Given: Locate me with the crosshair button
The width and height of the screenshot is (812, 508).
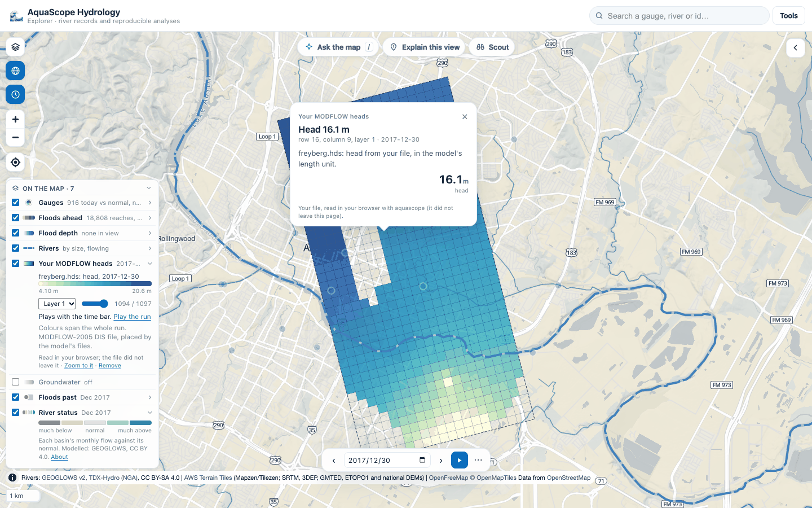Looking at the screenshot, I should [15, 163].
